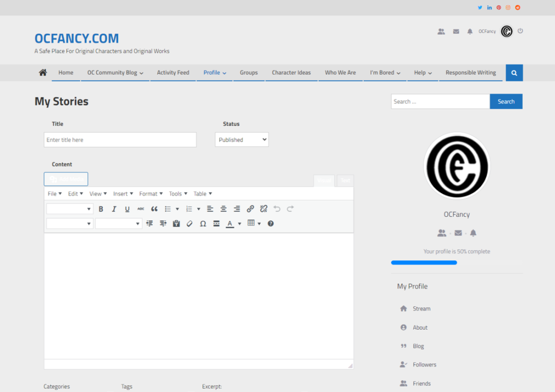Switch to the Character Ideas tab
555x392 pixels.
pos(291,72)
